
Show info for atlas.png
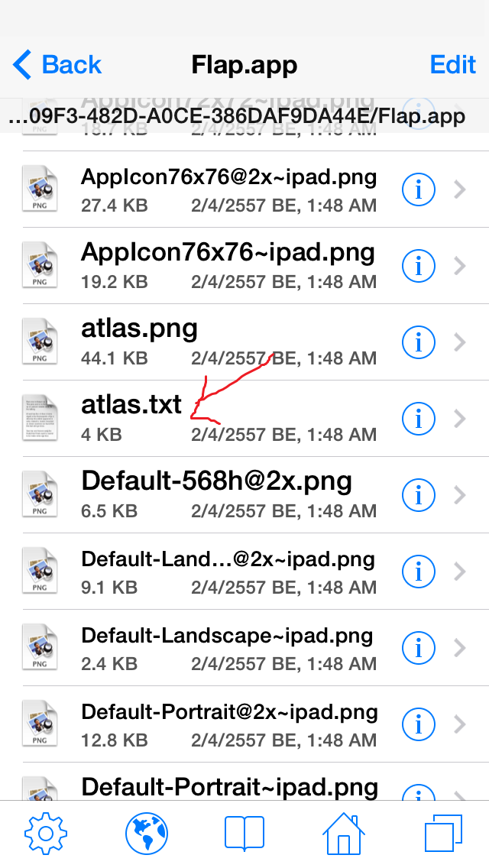[x=418, y=342]
